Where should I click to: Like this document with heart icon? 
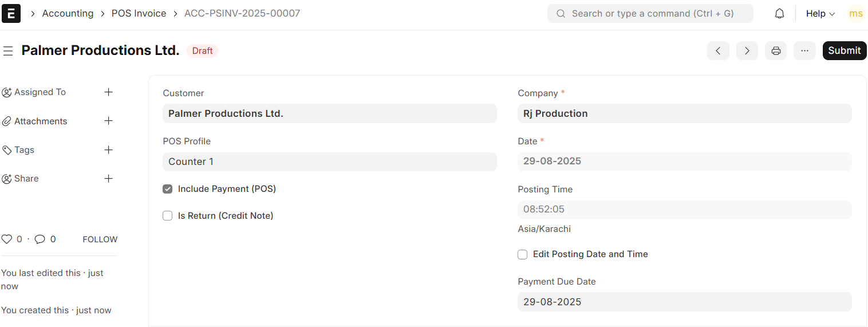tap(7, 239)
